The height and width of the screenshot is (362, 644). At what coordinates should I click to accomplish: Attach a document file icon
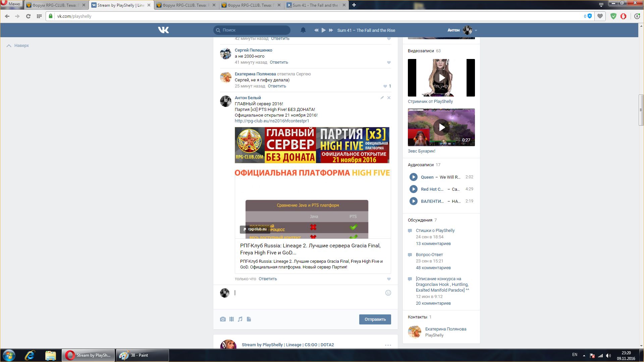(x=249, y=319)
